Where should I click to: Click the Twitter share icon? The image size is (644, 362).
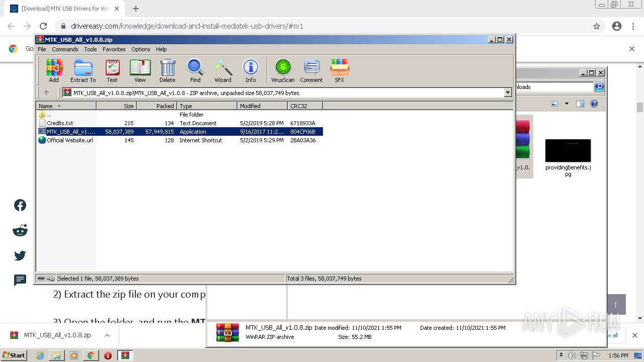(x=20, y=256)
